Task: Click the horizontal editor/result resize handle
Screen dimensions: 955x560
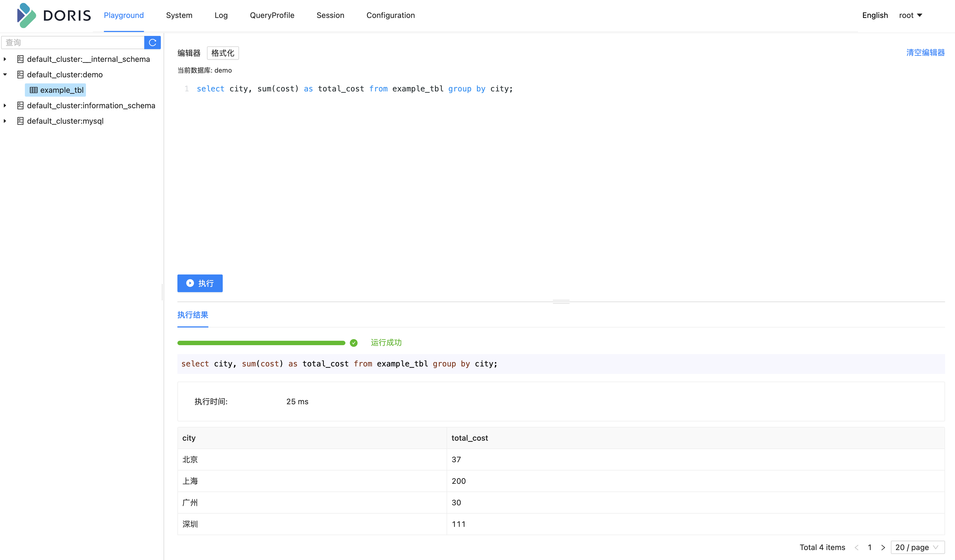Action: pos(561,302)
